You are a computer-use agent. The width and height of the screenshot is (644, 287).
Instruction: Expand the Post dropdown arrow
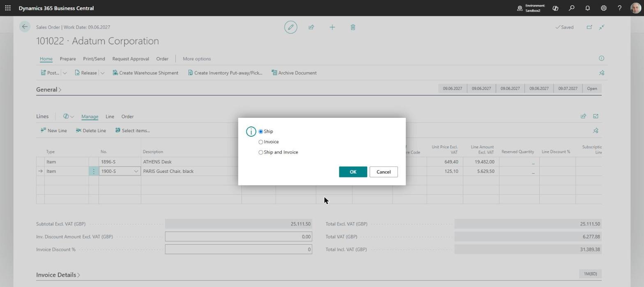tap(64, 73)
